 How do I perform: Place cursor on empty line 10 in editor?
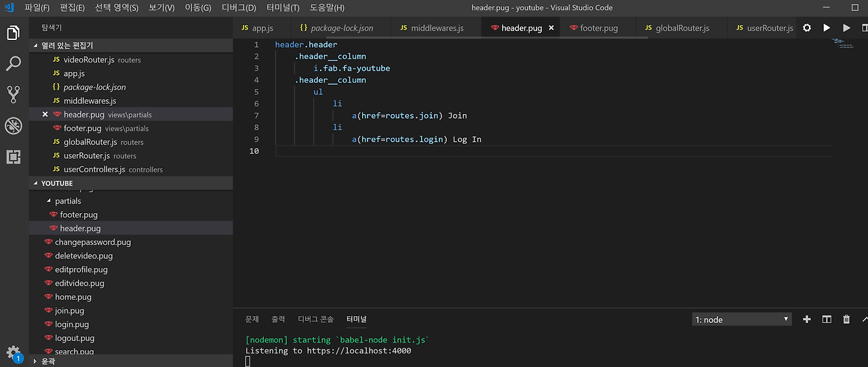pyautogui.click(x=553, y=151)
